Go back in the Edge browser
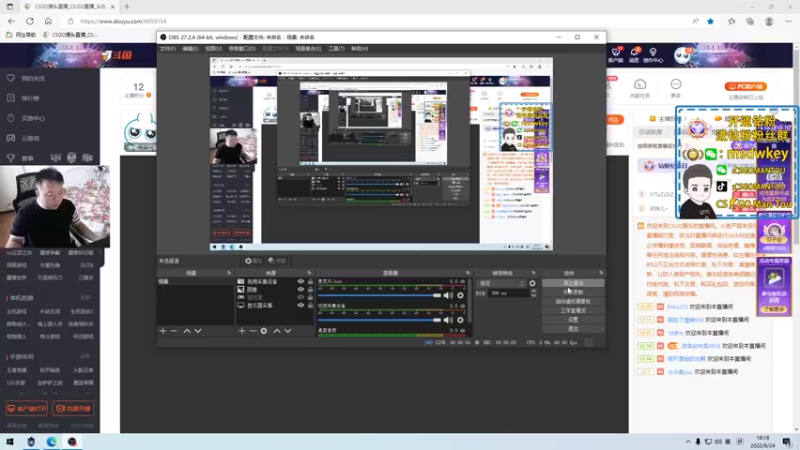This screenshot has width=800, height=450. coord(11,21)
